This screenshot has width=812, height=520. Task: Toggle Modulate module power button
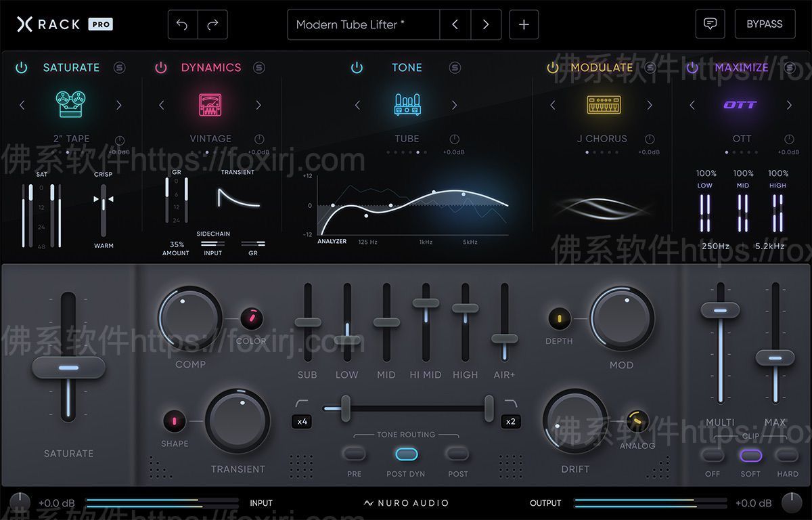553,67
